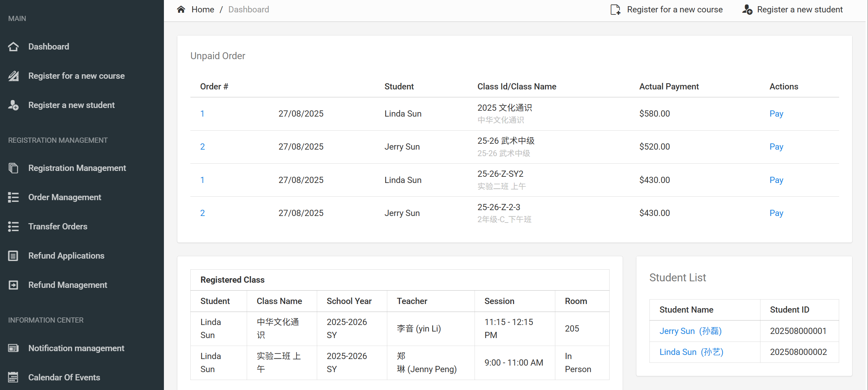Click the Dashboard house icon in sidebar
The image size is (868, 390).
[13, 46]
